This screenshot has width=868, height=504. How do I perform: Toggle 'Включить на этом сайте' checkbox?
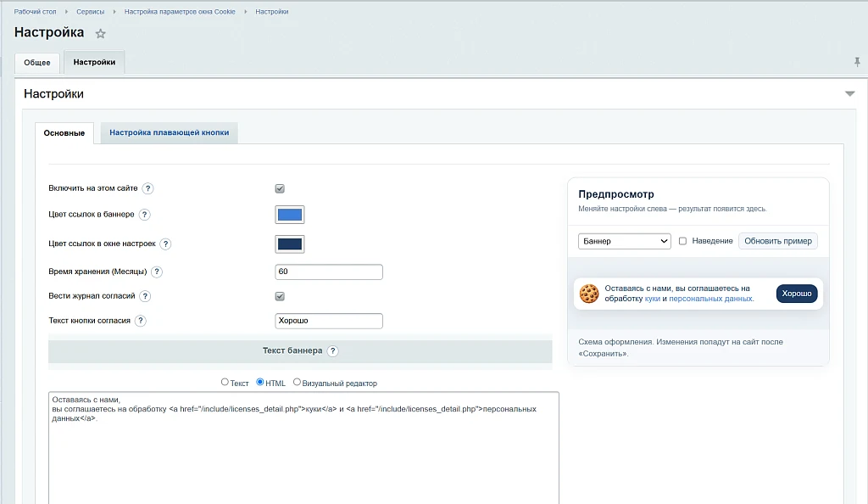tap(280, 188)
